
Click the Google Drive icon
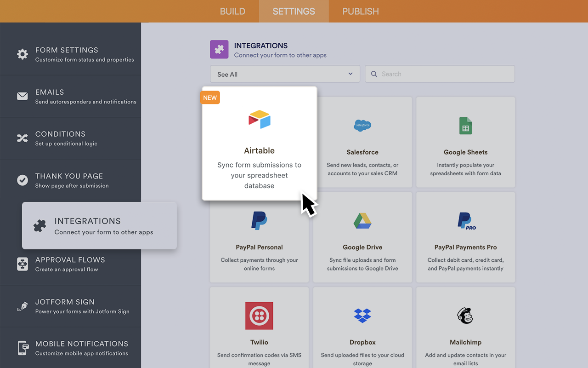pyautogui.click(x=362, y=220)
